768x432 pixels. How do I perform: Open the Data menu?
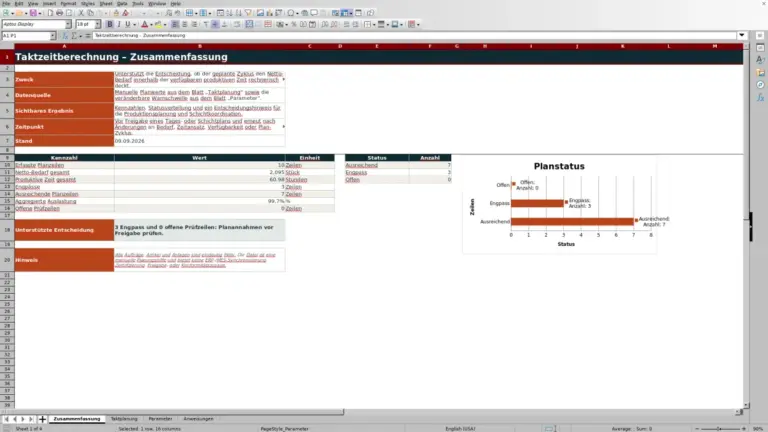tap(122, 3)
